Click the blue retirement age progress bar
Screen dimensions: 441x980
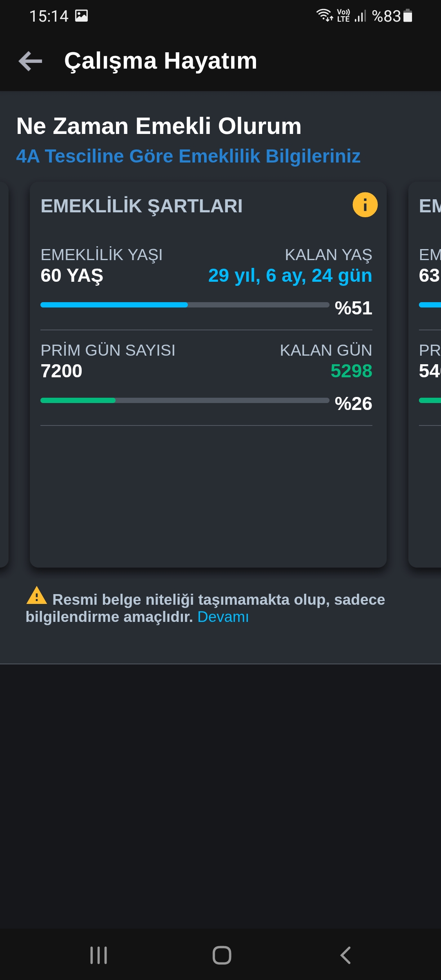click(x=185, y=305)
